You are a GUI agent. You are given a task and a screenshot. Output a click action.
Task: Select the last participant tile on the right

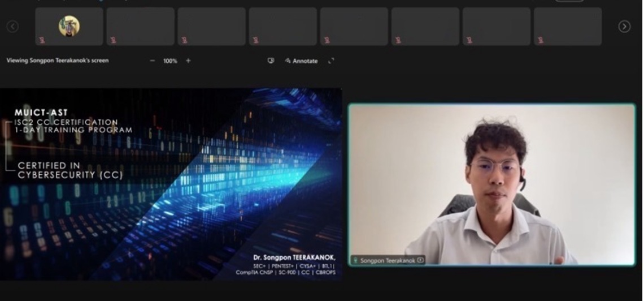[568, 26]
